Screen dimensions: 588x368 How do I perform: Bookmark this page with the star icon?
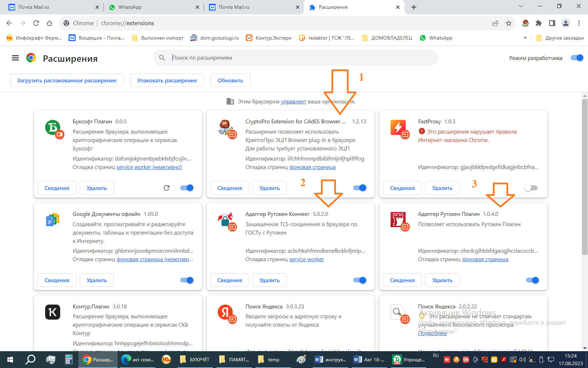(x=509, y=23)
